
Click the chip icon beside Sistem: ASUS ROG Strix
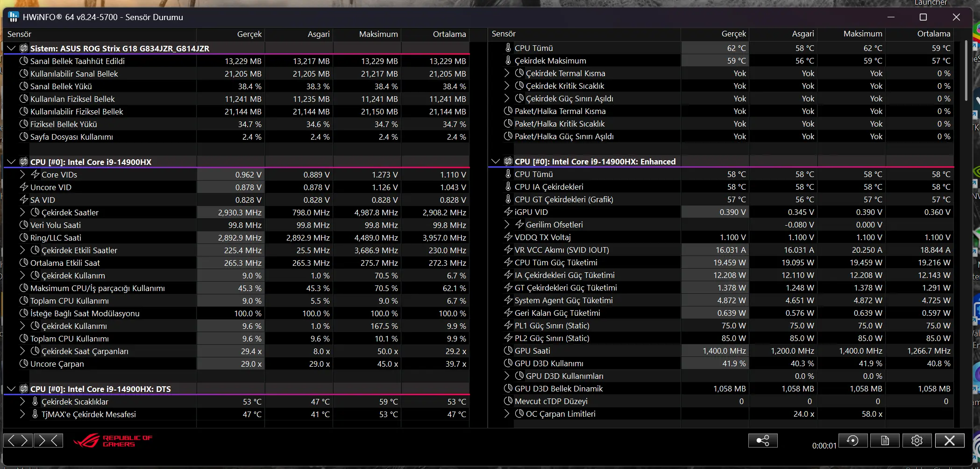coord(24,49)
